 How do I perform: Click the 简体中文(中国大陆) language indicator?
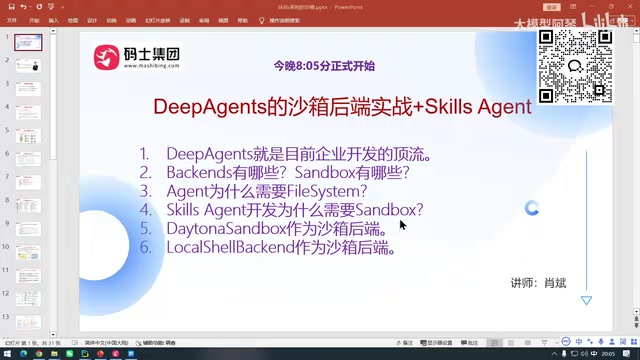[x=107, y=343]
